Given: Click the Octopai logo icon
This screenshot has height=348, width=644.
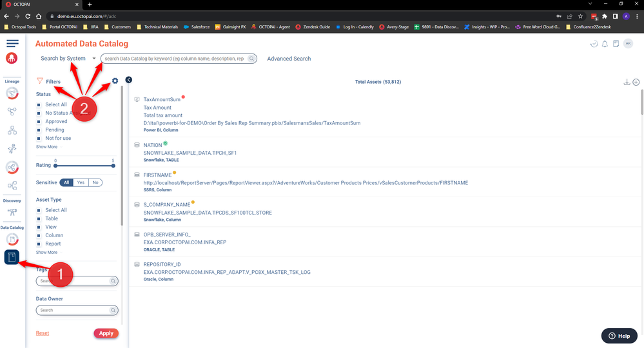Looking at the screenshot, I should [x=12, y=58].
